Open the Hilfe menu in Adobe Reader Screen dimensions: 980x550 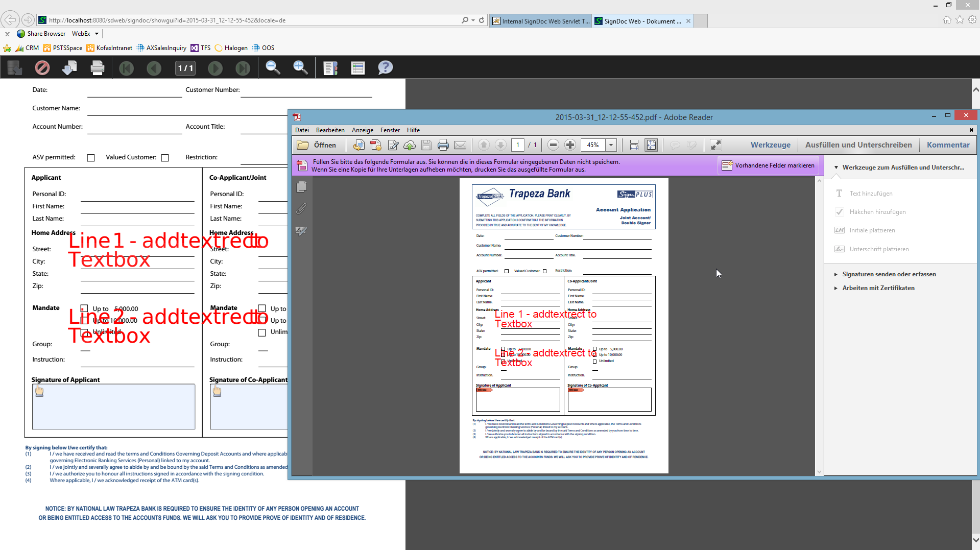tap(413, 130)
